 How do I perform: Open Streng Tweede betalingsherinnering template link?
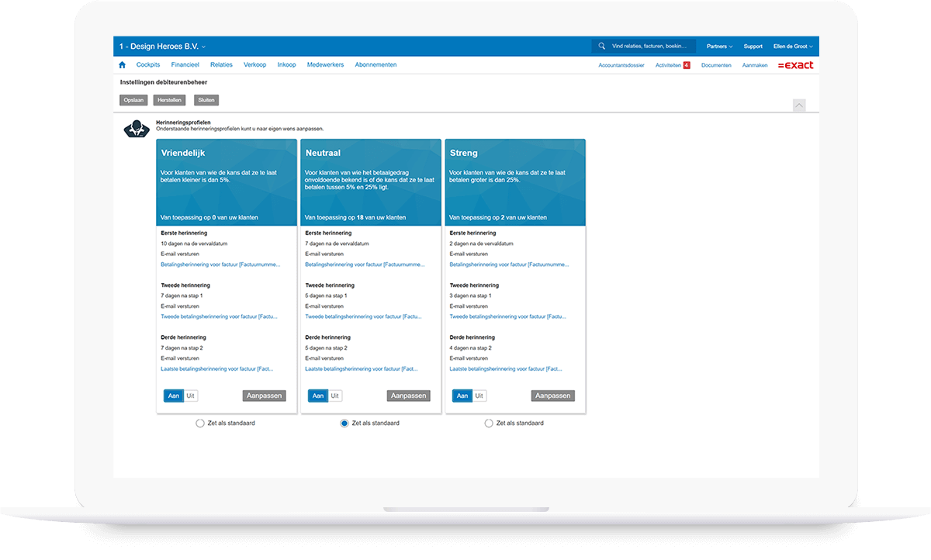pyautogui.click(x=507, y=316)
